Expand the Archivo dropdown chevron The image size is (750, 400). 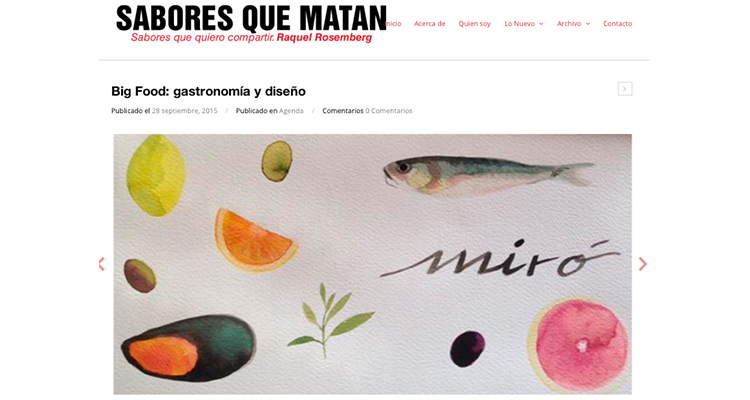[588, 24]
